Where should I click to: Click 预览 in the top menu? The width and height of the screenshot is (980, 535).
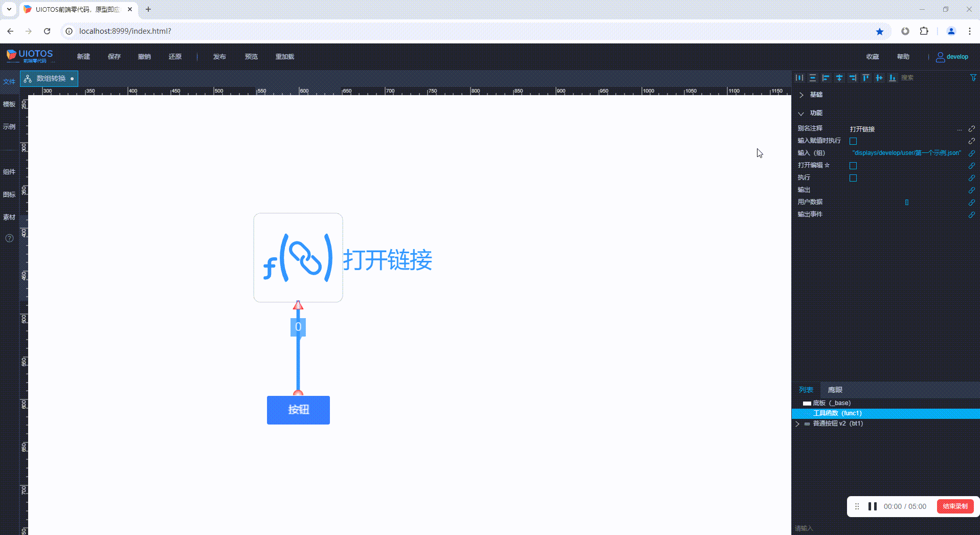251,57
